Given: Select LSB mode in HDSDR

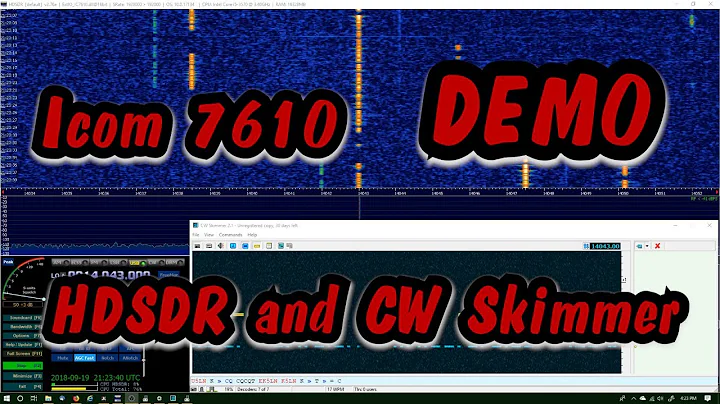Looking at the screenshot, I should (x=118, y=263).
